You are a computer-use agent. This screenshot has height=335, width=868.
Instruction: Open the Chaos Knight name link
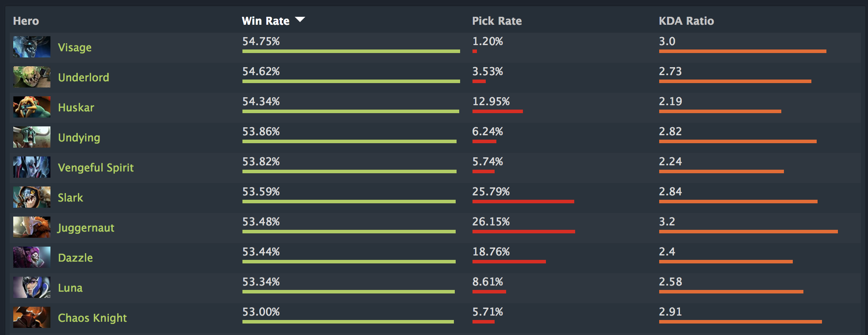(x=92, y=318)
